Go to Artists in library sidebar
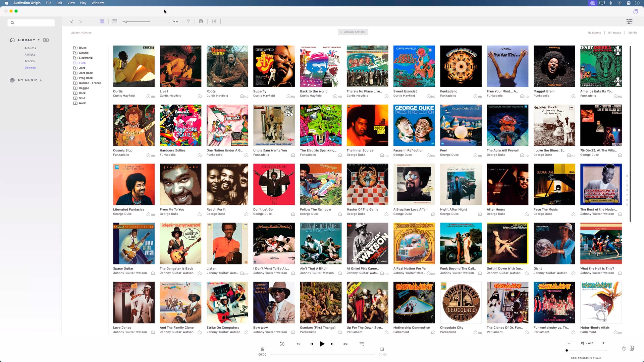Screen dimensions: 644x362 pyautogui.click(x=30, y=55)
